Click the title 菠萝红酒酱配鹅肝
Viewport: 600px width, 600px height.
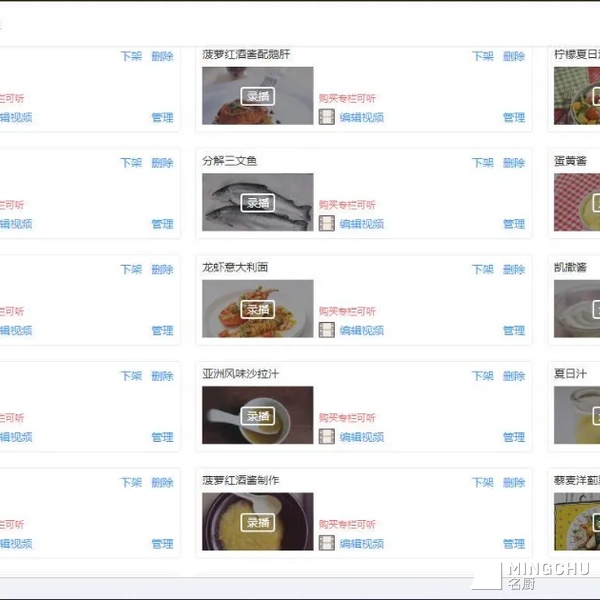click(x=246, y=54)
